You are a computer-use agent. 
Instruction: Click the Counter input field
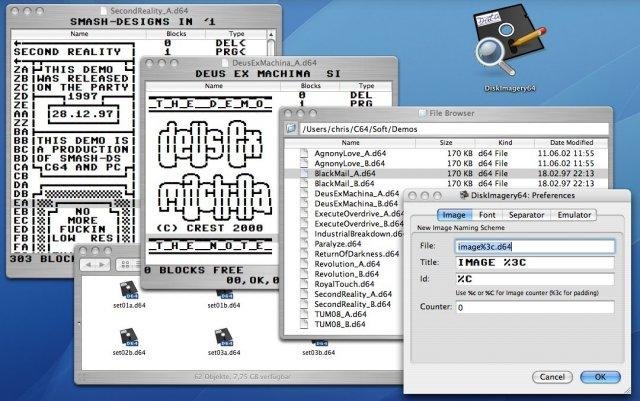535,307
